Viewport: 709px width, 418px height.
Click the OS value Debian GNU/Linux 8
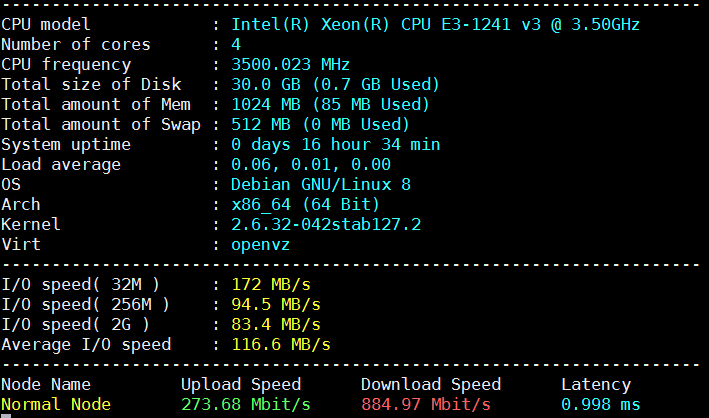tap(320, 184)
